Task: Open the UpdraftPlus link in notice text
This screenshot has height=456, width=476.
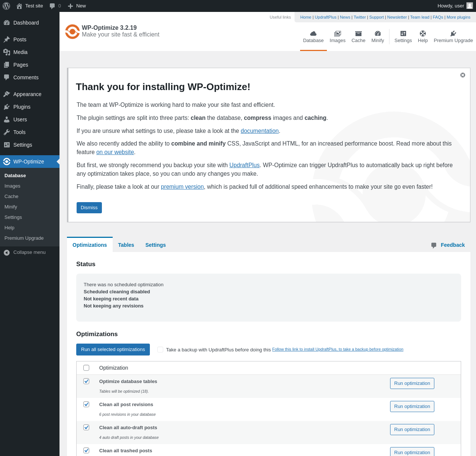Action: tap(244, 165)
